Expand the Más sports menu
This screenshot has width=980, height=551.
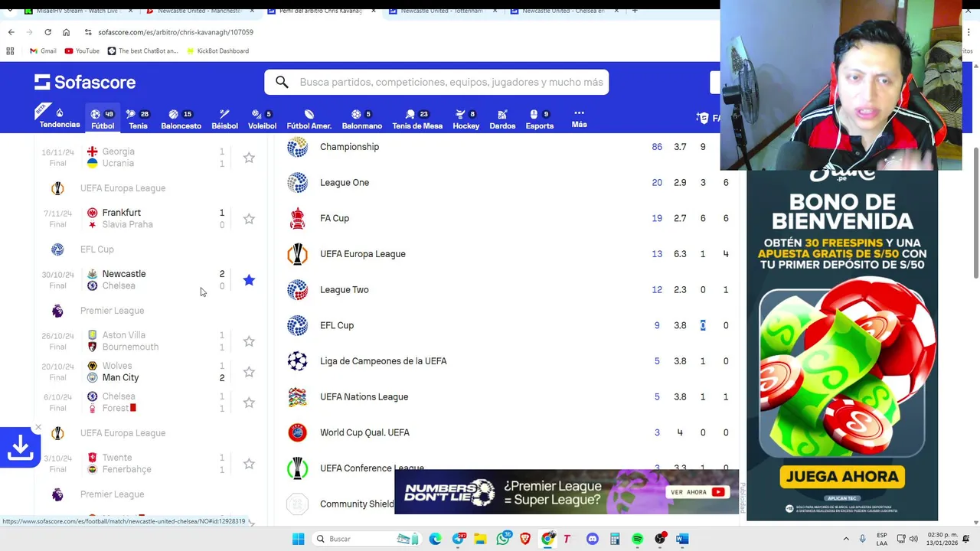579,118
